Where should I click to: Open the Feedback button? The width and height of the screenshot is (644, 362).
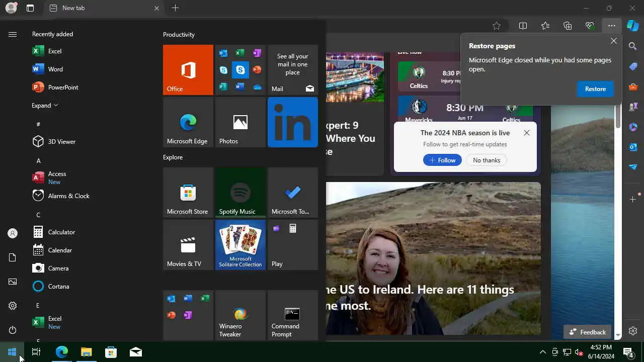(588, 332)
